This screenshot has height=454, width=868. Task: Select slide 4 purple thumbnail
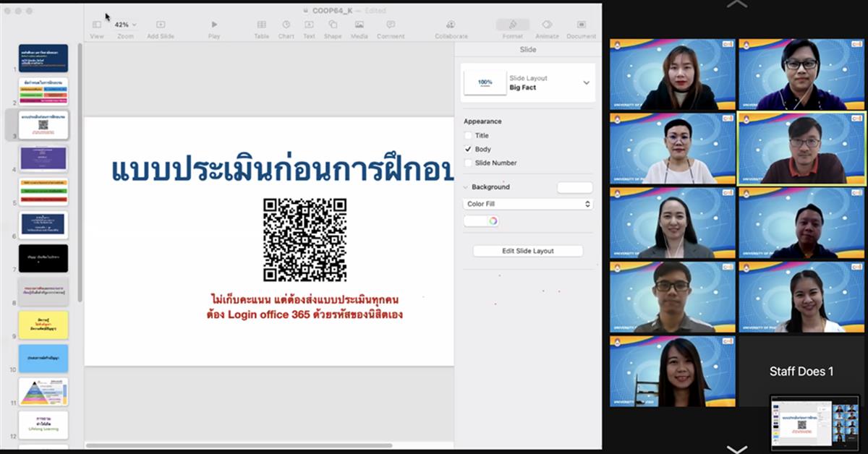click(43, 158)
